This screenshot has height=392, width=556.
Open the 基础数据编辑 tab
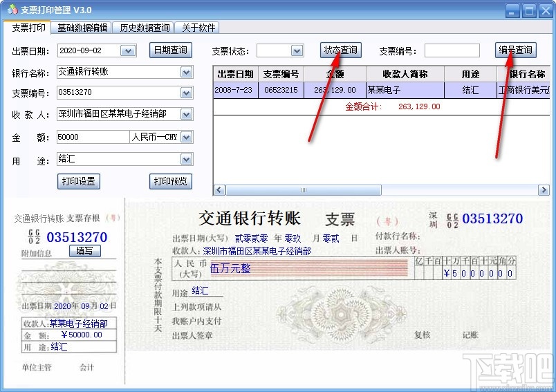(x=82, y=28)
